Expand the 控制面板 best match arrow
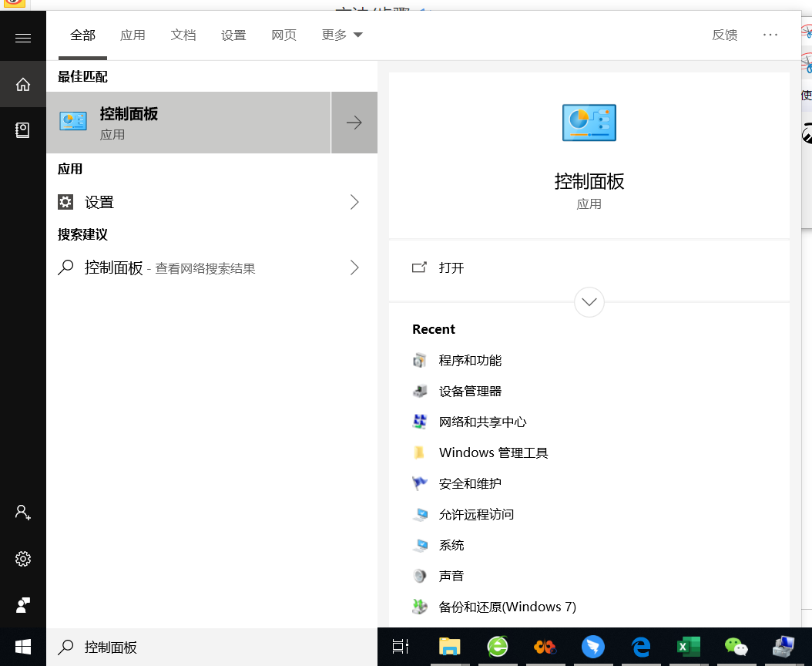812x666 pixels. 354,123
